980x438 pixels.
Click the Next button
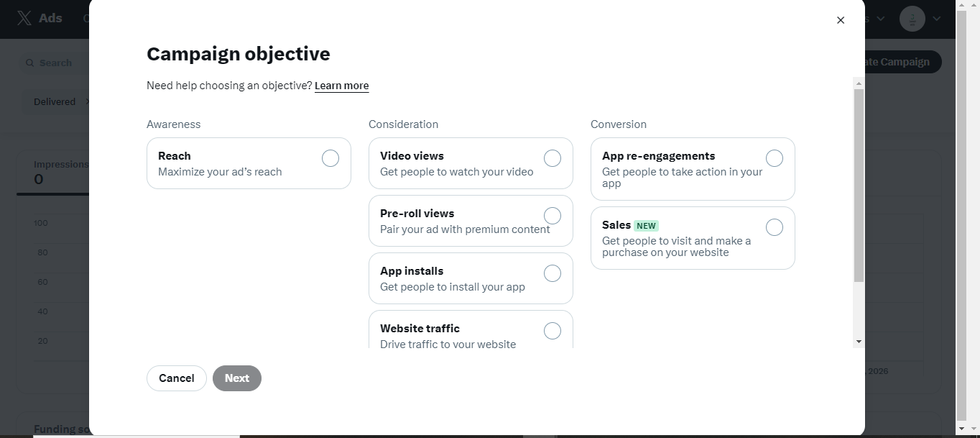[x=237, y=378]
